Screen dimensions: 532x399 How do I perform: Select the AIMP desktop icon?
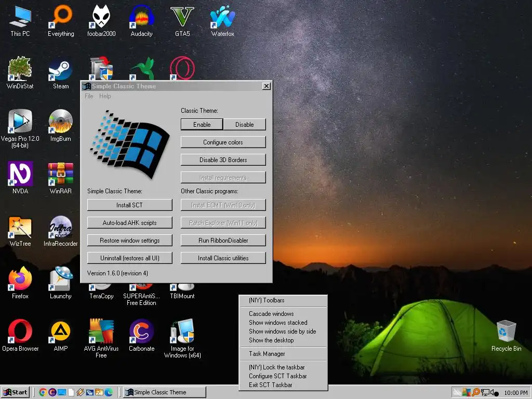(x=61, y=335)
